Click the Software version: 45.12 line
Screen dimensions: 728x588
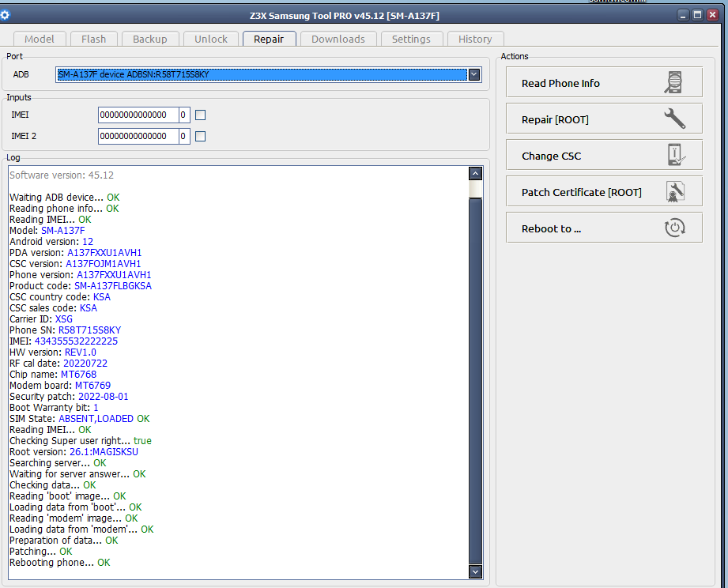click(x=62, y=175)
